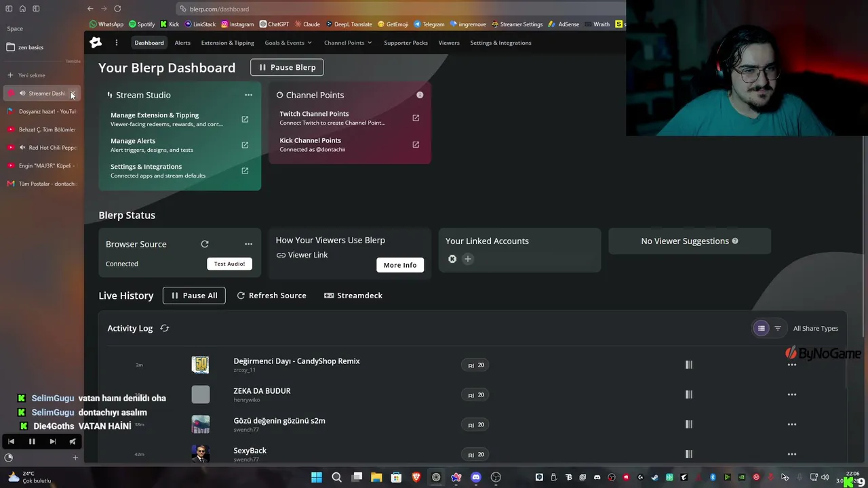
Task: Go to the Supporter Packs tab
Action: tap(406, 43)
